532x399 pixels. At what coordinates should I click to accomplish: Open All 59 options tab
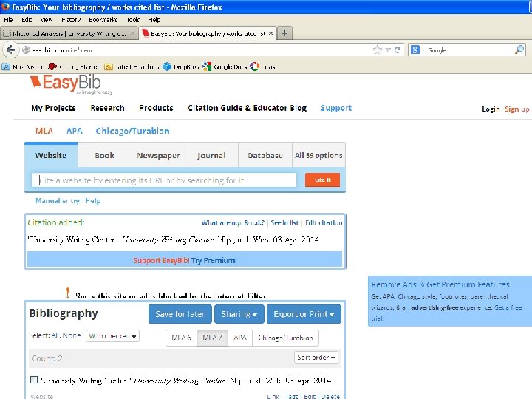click(x=318, y=155)
